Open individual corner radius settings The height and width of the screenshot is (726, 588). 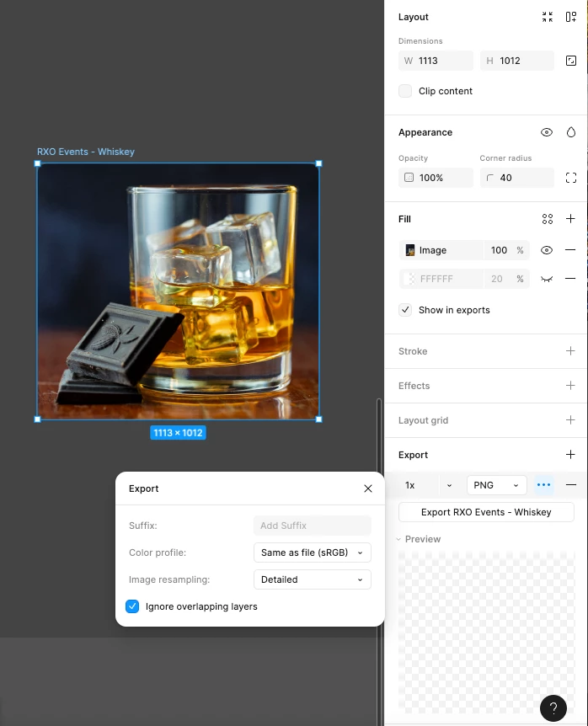[x=571, y=178]
